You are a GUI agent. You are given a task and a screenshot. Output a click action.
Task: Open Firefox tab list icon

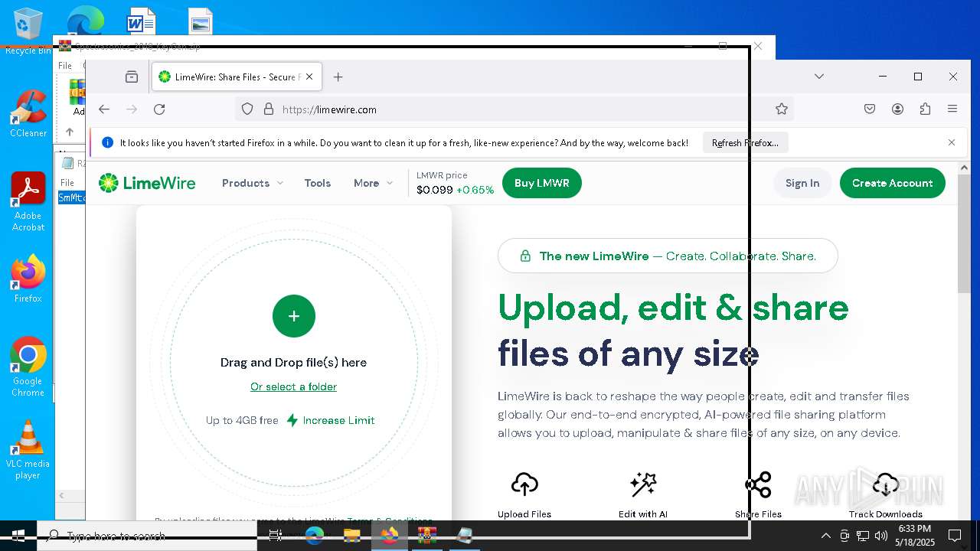coord(132,77)
